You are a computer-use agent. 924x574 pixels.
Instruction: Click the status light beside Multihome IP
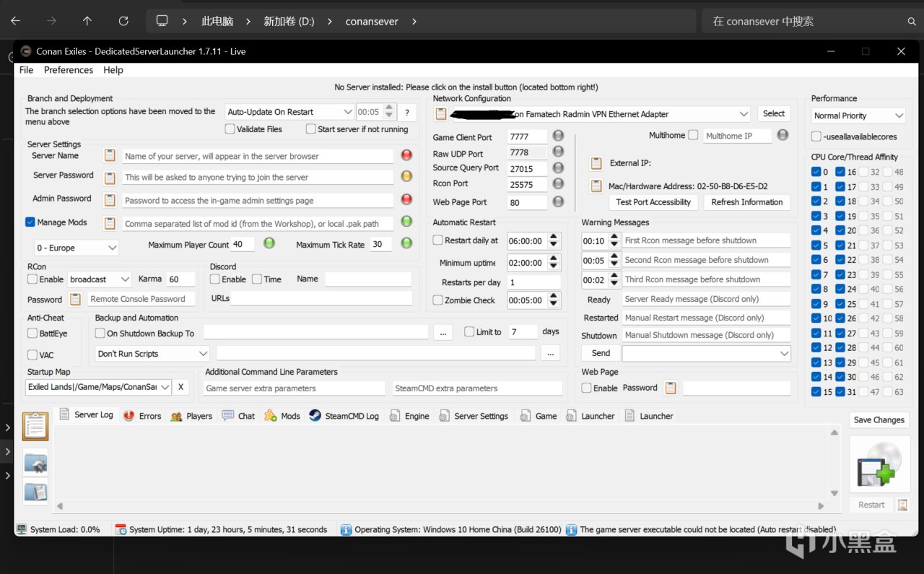point(783,135)
